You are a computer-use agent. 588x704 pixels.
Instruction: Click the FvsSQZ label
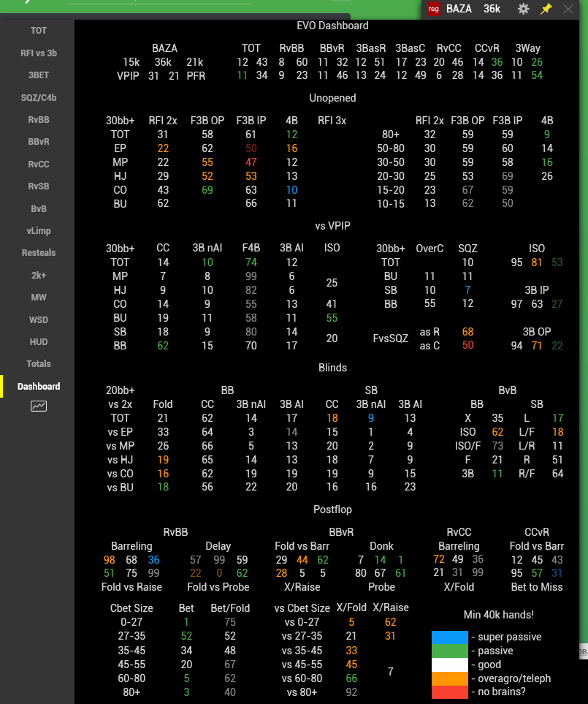coord(391,338)
